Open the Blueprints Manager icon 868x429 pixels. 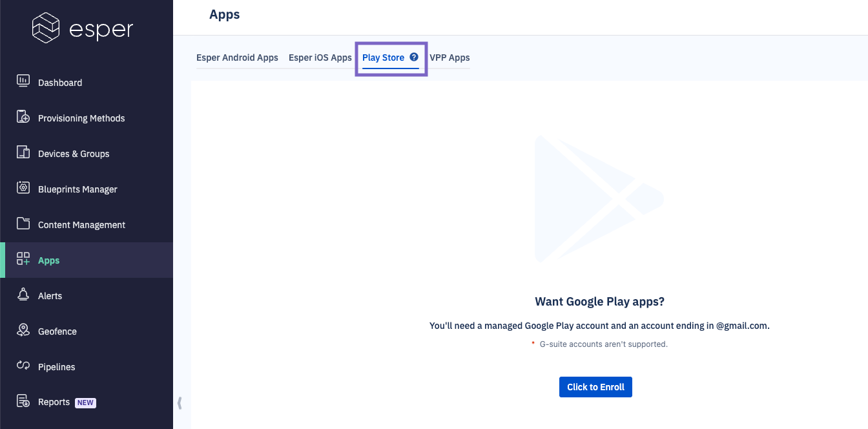(x=23, y=189)
